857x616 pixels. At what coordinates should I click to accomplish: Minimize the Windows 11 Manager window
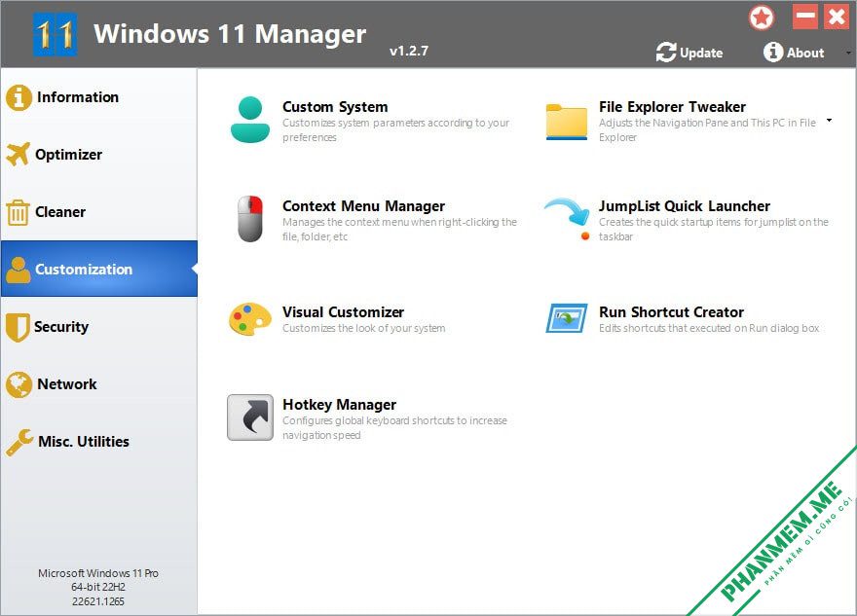[805, 17]
